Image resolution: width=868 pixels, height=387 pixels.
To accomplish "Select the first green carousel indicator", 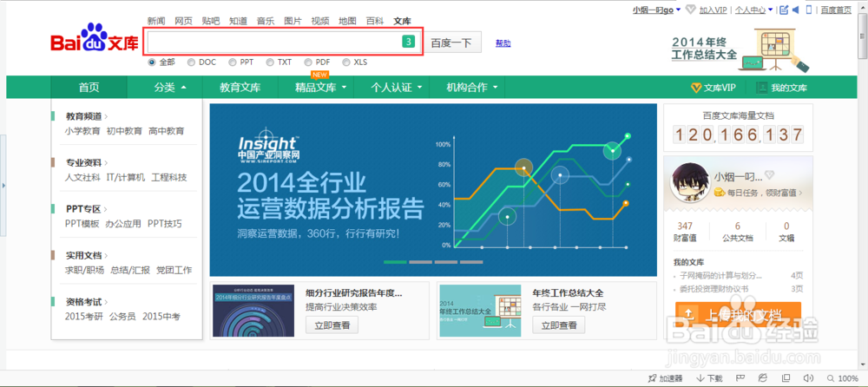I will point(395,262).
